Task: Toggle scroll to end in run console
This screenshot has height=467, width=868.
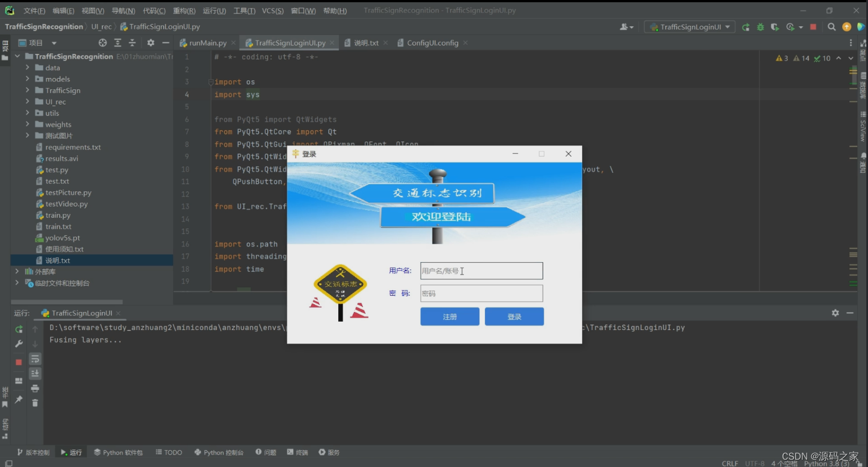Action: [x=35, y=373]
